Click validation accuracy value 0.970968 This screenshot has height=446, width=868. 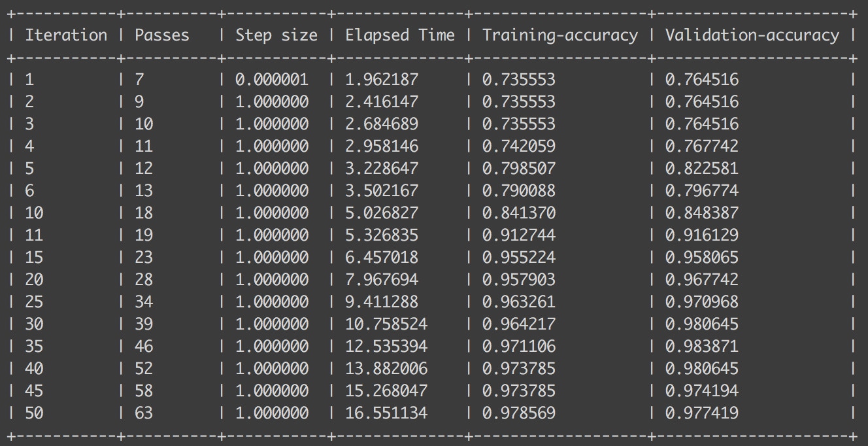tap(701, 302)
